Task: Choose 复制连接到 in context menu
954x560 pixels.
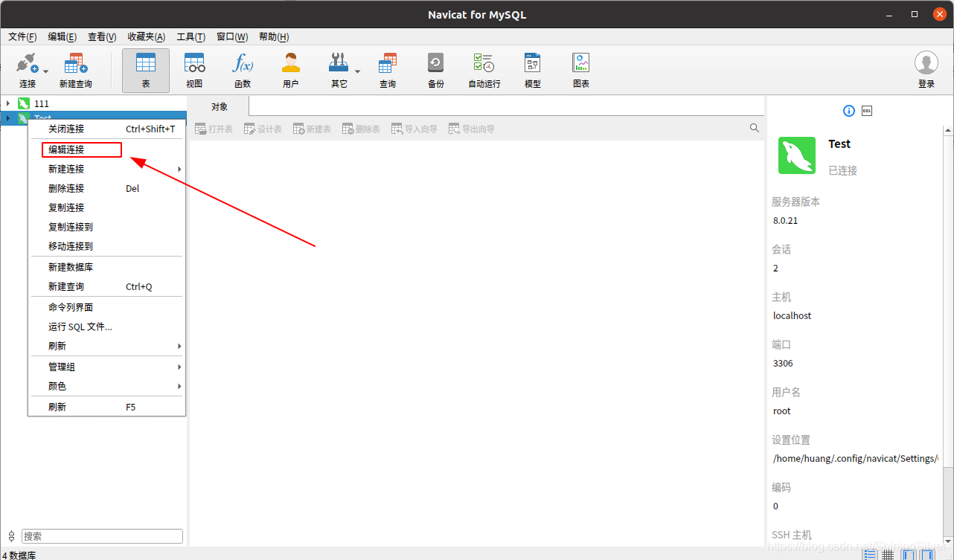Action: pos(106,227)
